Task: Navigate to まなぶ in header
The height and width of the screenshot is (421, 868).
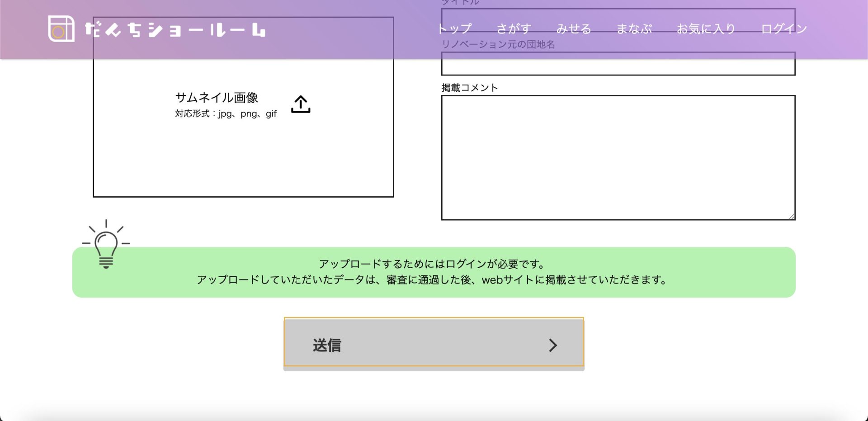Action: pyautogui.click(x=634, y=29)
